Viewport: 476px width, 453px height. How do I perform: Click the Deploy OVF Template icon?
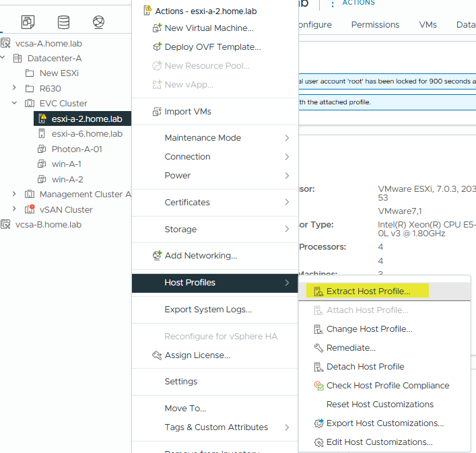(x=157, y=46)
